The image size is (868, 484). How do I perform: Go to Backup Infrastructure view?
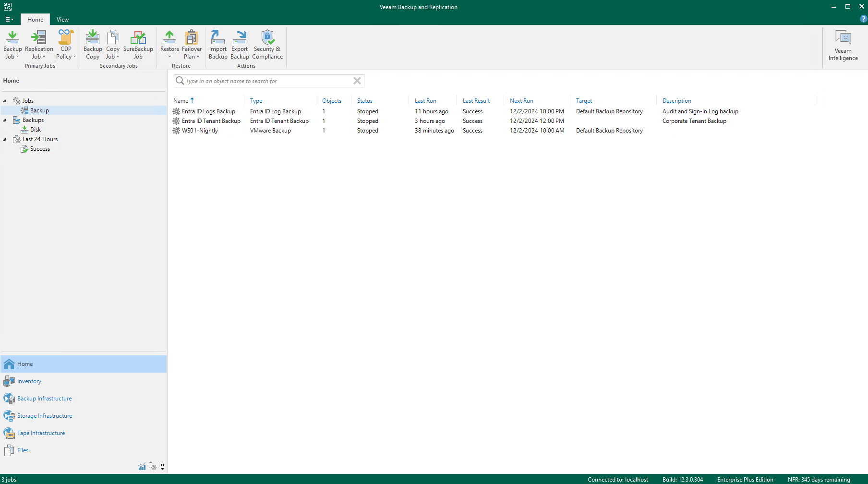click(44, 399)
